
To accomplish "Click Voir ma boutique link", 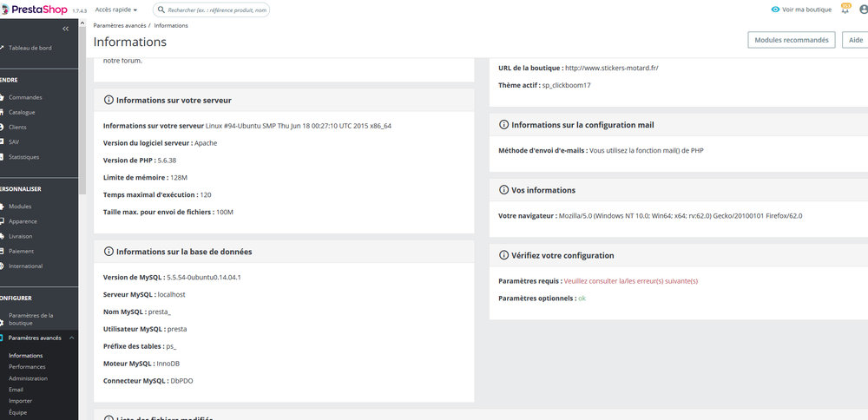I will (x=801, y=10).
